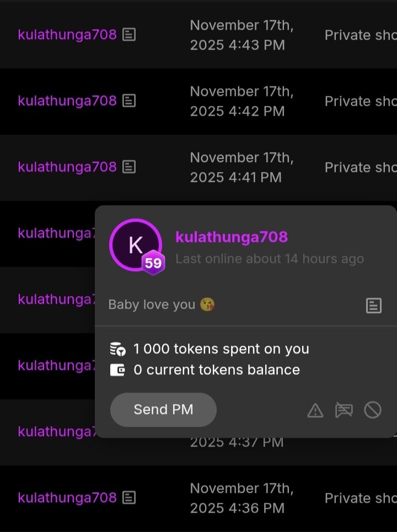The width and height of the screenshot is (397, 532).
Task: Click the wallet icon for tokens balance
Action: point(118,370)
